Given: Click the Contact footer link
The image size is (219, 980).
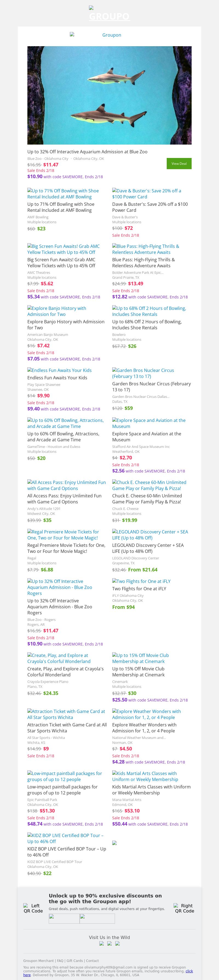Looking at the screenshot, I should pyautogui.click(x=92, y=961).
